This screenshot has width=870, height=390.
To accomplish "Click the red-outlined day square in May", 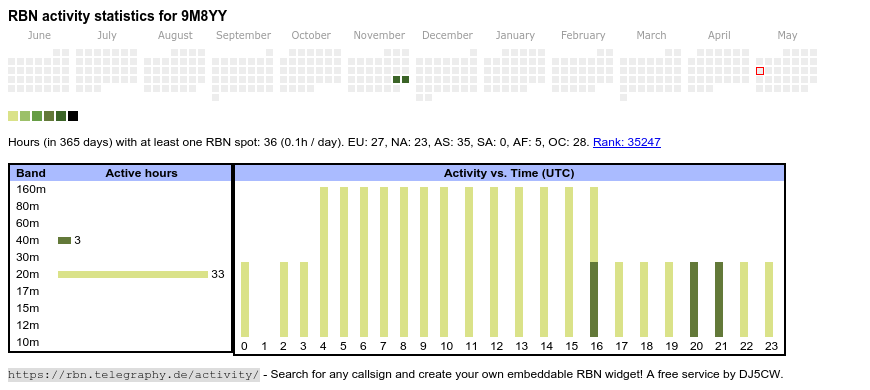I will [760, 71].
